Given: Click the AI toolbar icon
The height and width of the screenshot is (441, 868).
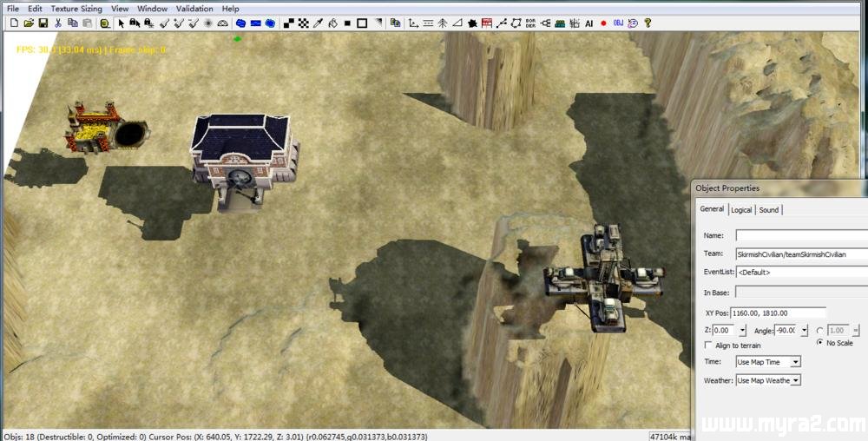Looking at the screenshot, I should [589, 23].
